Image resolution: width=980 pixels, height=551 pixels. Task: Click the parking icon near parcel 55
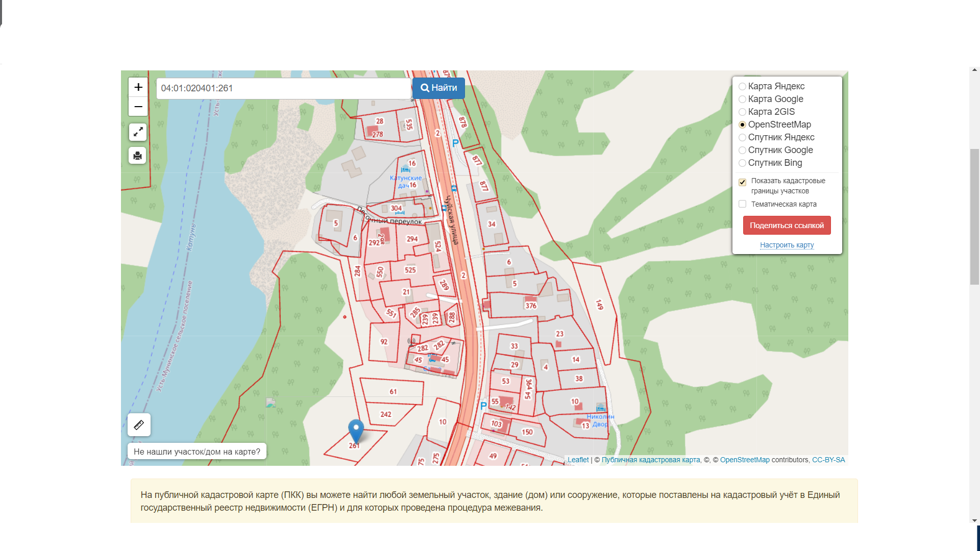point(483,406)
